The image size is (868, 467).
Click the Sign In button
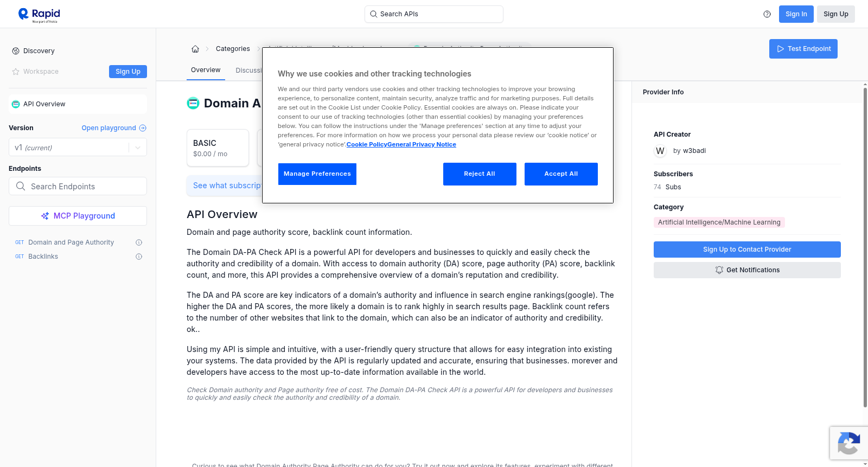(796, 14)
